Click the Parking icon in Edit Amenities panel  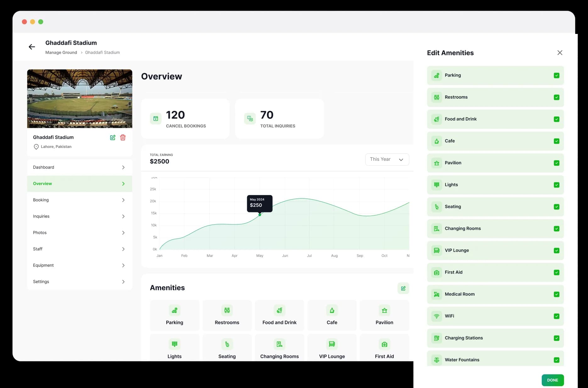point(437,75)
